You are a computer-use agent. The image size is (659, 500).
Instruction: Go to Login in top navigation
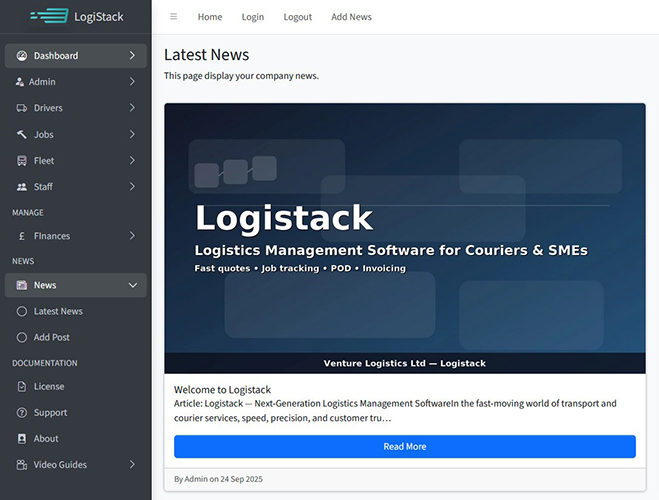pyautogui.click(x=253, y=17)
